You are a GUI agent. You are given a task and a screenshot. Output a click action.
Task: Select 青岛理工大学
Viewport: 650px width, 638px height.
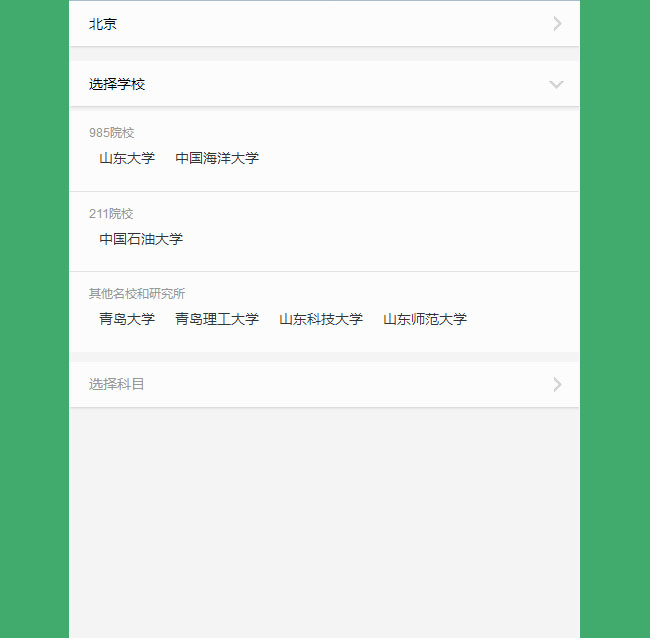[x=217, y=319]
